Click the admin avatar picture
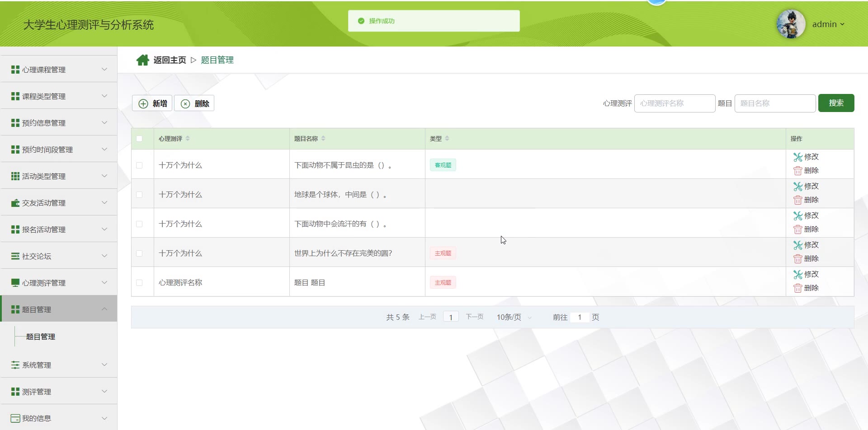 [x=791, y=24]
